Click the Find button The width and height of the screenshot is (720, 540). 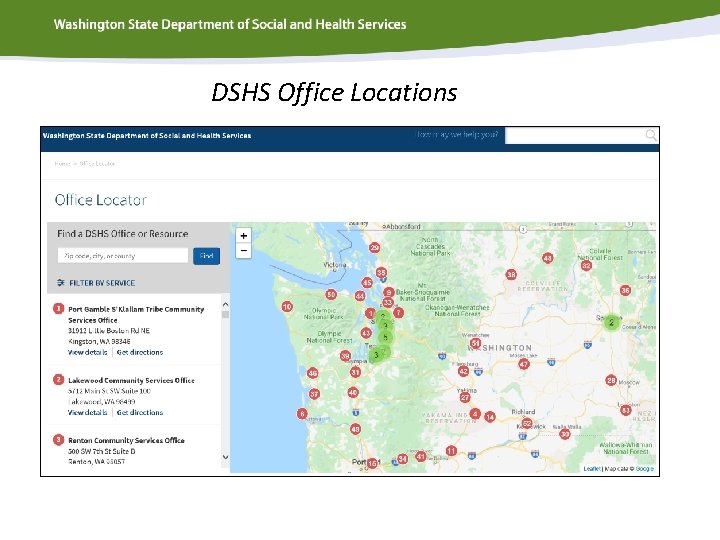[x=206, y=256]
